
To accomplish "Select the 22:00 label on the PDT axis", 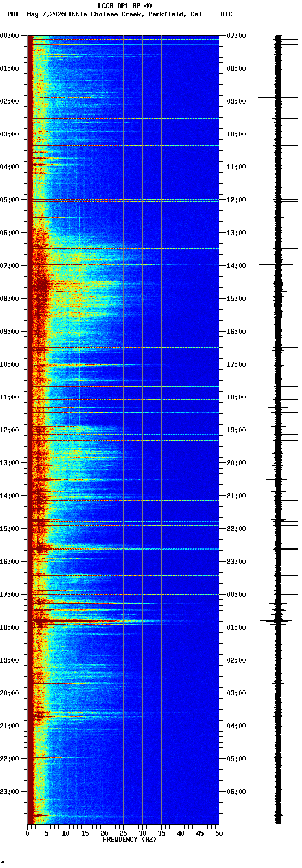I will click(10, 759).
